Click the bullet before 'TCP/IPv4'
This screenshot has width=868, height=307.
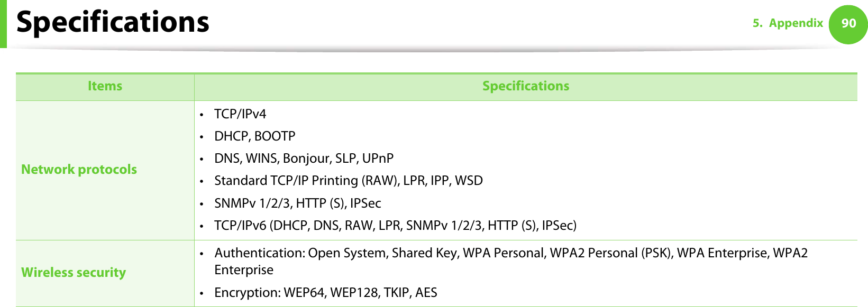202,115
